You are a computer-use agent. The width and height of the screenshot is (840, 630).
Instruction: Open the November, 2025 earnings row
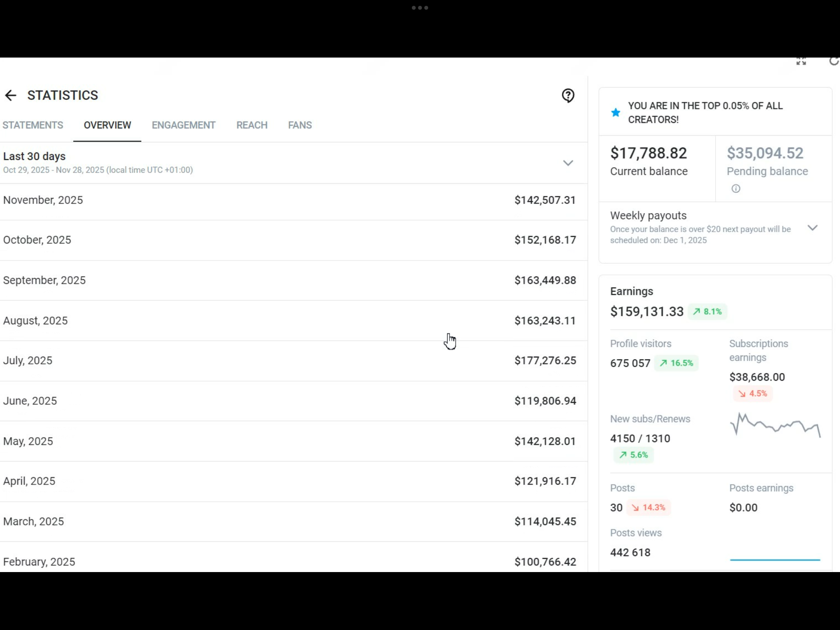(289, 200)
